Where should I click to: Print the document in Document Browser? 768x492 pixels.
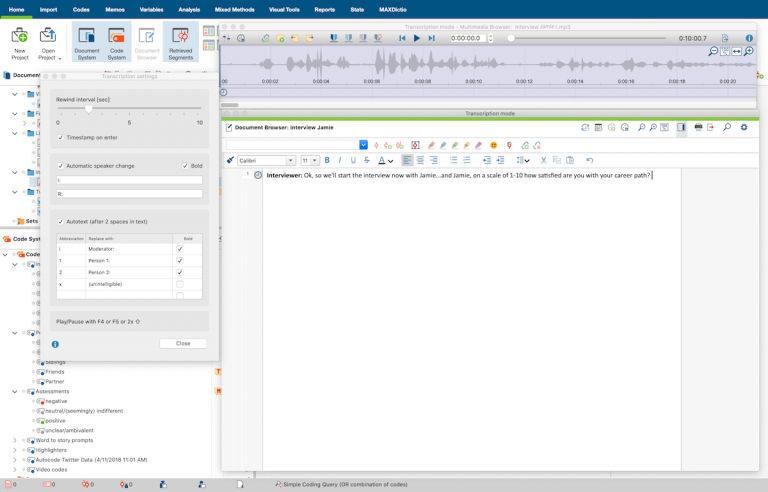[x=698, y=127]
